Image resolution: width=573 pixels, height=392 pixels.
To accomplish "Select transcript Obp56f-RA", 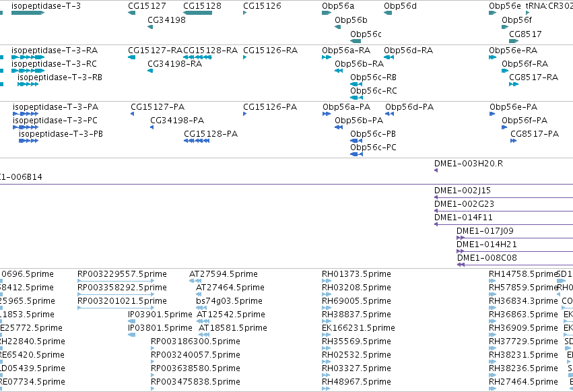I will pos(525,64).
